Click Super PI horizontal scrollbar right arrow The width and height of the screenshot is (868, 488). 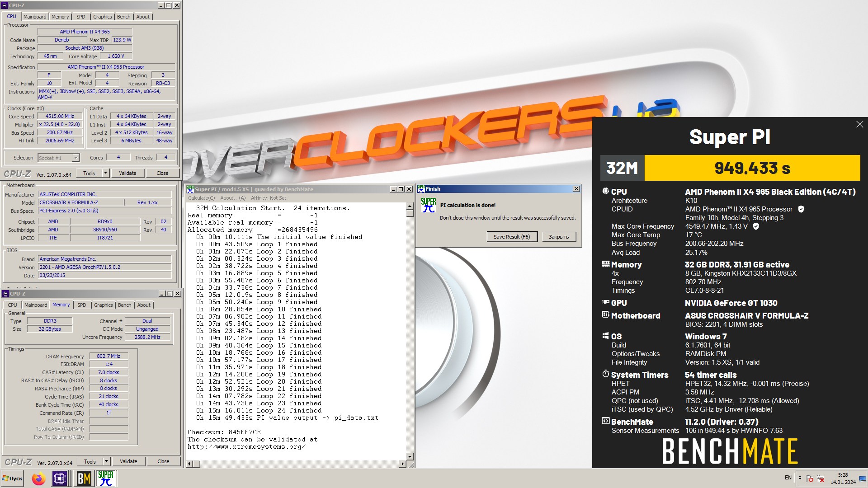[402, 464]
